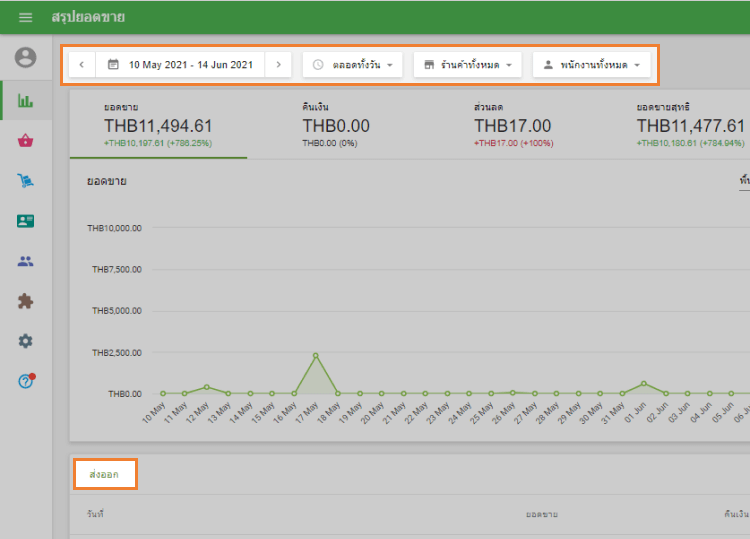This screenshot has height=539, width=750.
Task: Open the sales reports bar chart icon
Action: pos(25,101)
